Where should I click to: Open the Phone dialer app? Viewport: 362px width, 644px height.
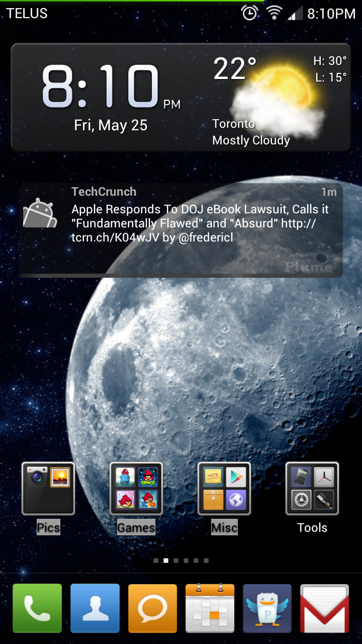click(37, 608)
